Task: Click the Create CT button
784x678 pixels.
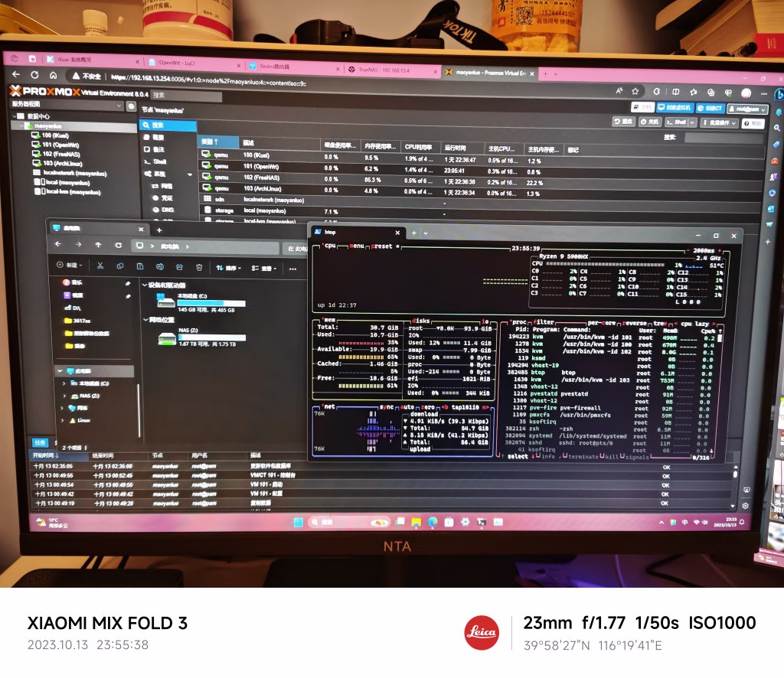Action: 710,108
